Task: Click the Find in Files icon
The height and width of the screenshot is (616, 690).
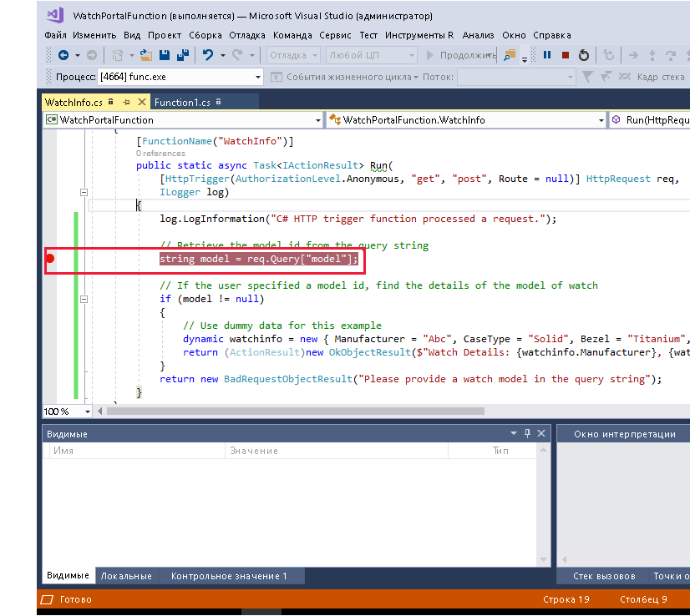Action: pos(510,55)
